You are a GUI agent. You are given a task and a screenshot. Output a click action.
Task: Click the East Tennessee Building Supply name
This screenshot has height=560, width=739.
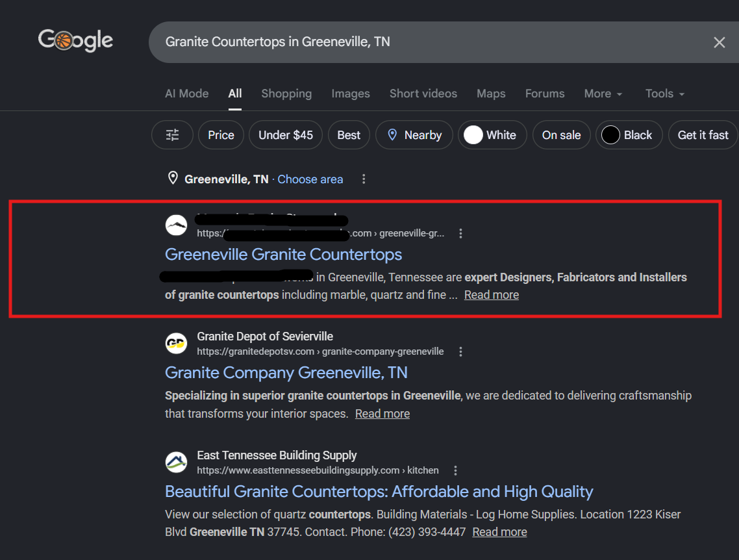[x=277, y=455]
